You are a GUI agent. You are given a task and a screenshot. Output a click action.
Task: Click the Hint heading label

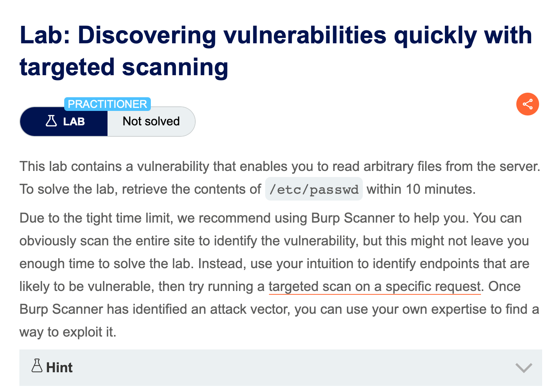pos(59,368)
